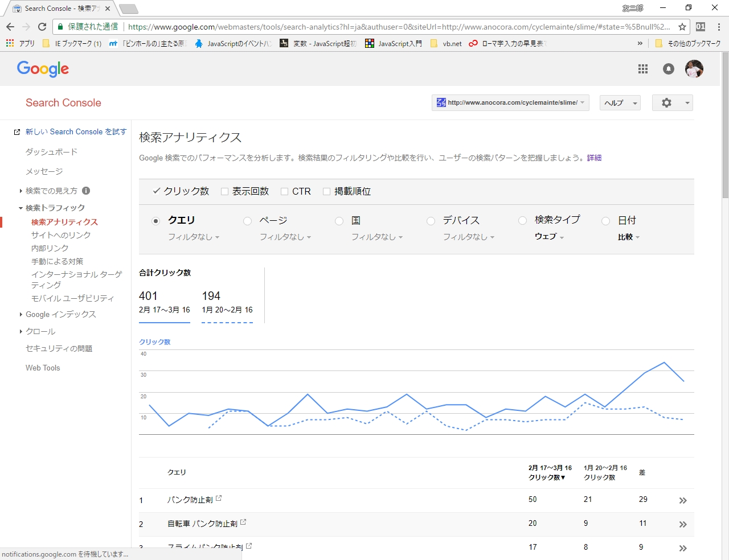Viewport: 729px width, 560px height.
Task: Click the extension icon beside bookmark star
Action: pos(701,27)
